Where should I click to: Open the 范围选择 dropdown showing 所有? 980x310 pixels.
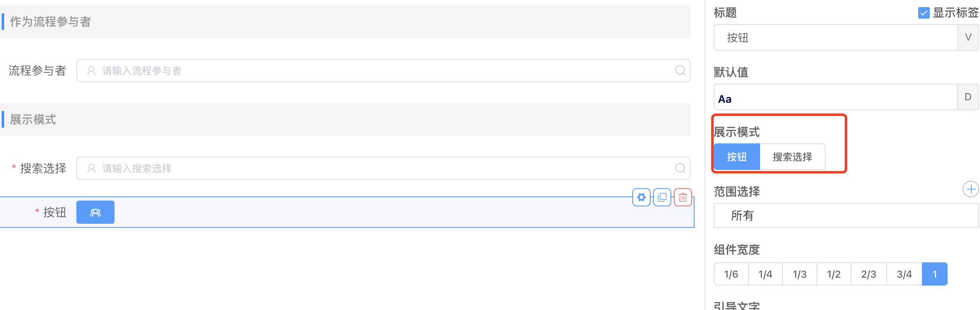coord(846,216)
